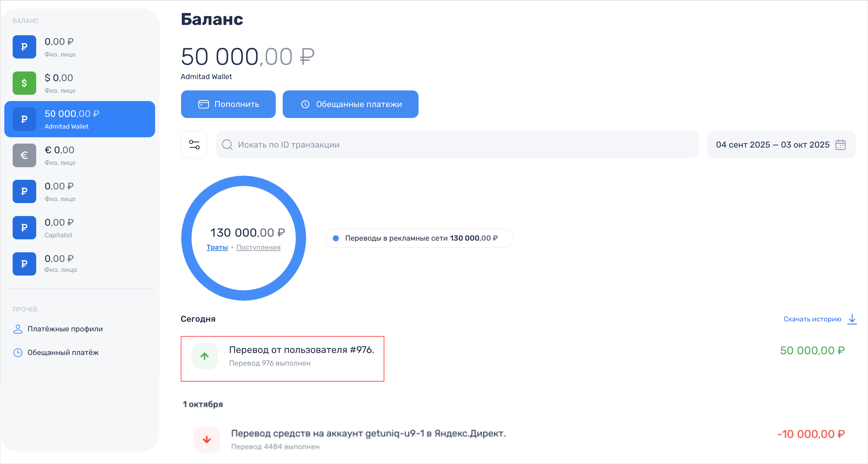Viewport: 868px width, 464px height.
Task: Expand transaction Перевод от пользователя #976
Action: (301, 350)
